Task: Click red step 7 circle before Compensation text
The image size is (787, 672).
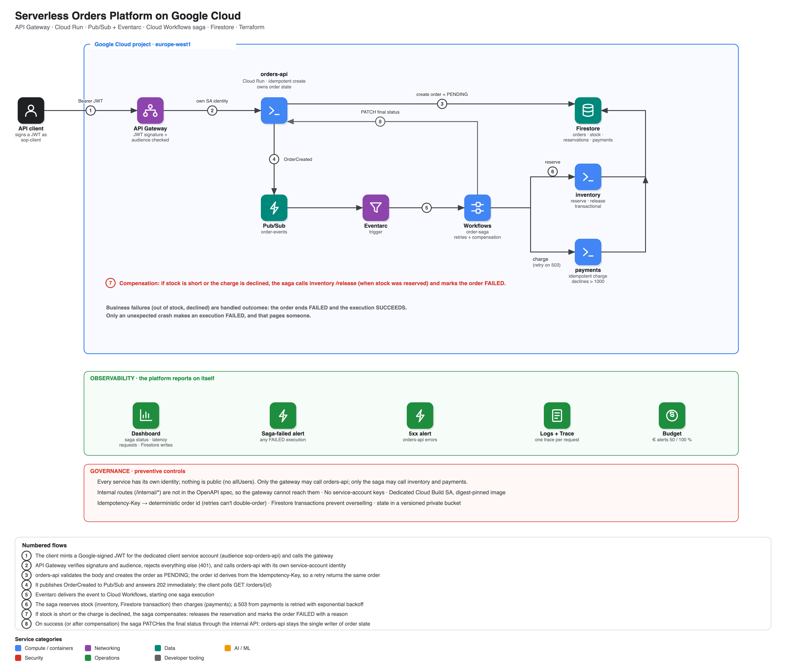Action: (x=111, y=283)
